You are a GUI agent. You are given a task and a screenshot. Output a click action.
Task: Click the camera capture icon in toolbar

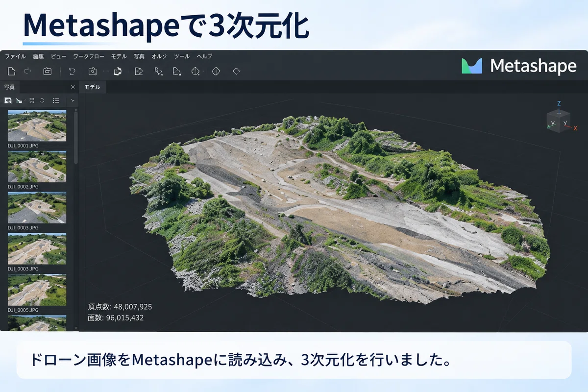click(92, 72)
